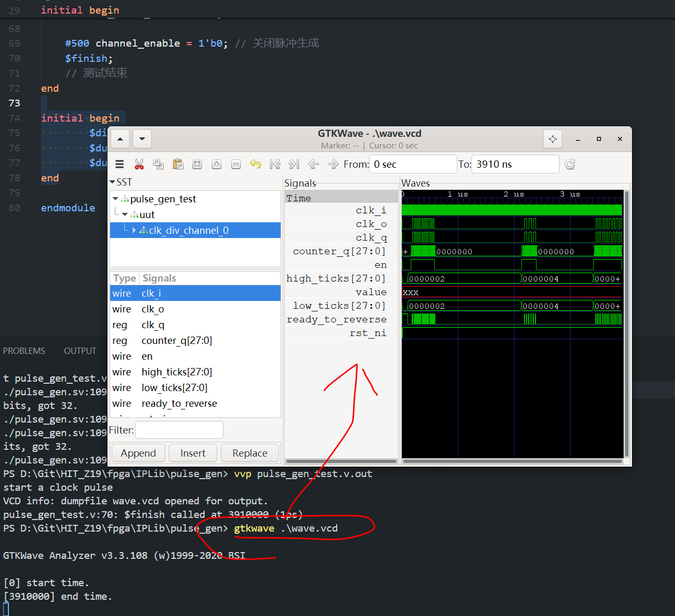
Task: Open the OUTPUT tab in editor panel
Action: [80, 351]
